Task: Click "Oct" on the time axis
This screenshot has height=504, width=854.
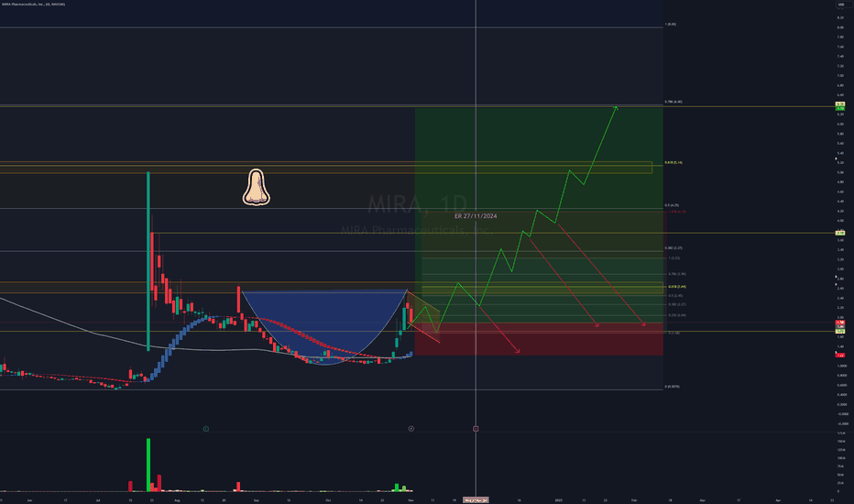Action: tap(328, 499)
